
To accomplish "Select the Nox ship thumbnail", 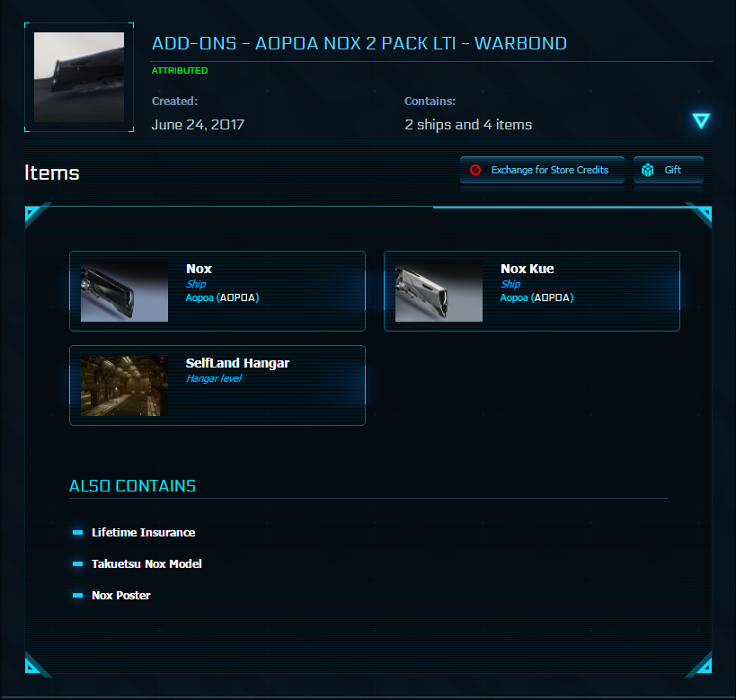I will [124, 292].
